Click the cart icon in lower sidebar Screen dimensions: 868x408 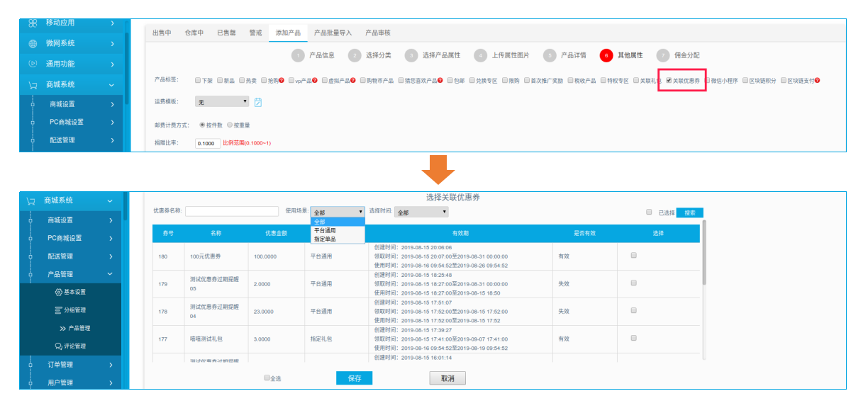(31, 200)
